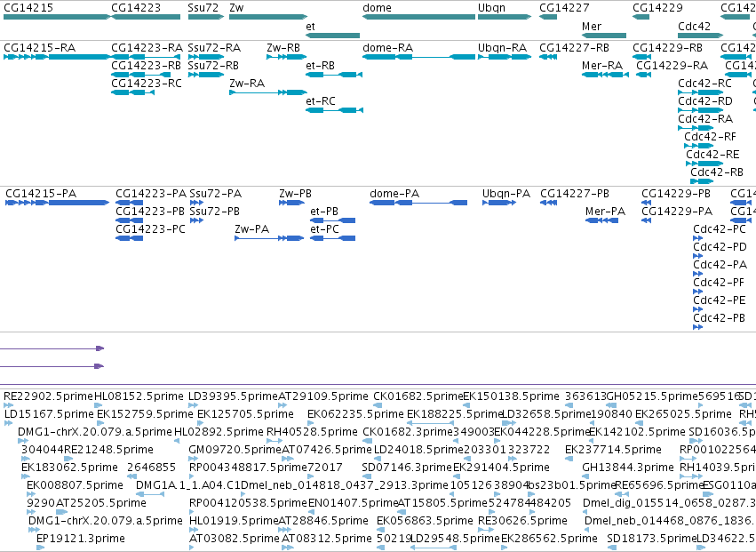Select transcript Ssu72-RA

click(x=206, y=57)
